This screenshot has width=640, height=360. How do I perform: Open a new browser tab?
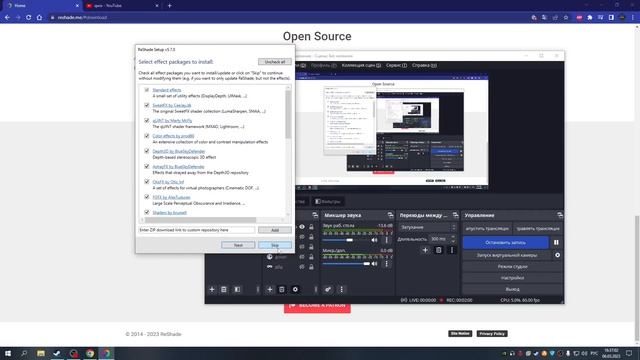click(x=169, y=6)
